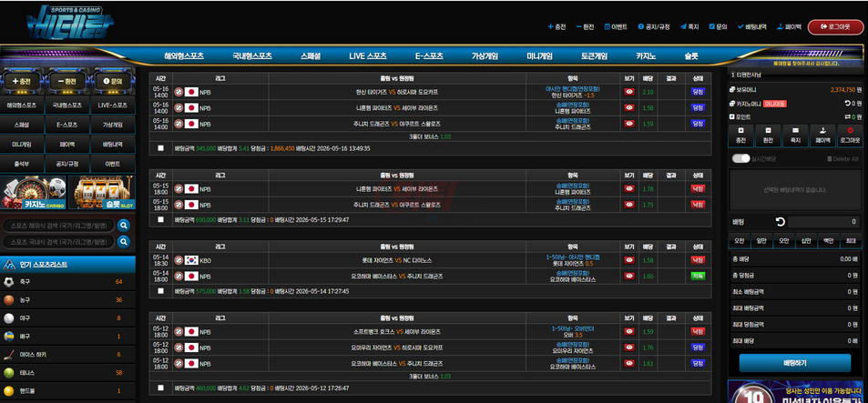Click the refresh icon beside the 카지노머니 amount
The image size is (868, 403).
[847, 104]
